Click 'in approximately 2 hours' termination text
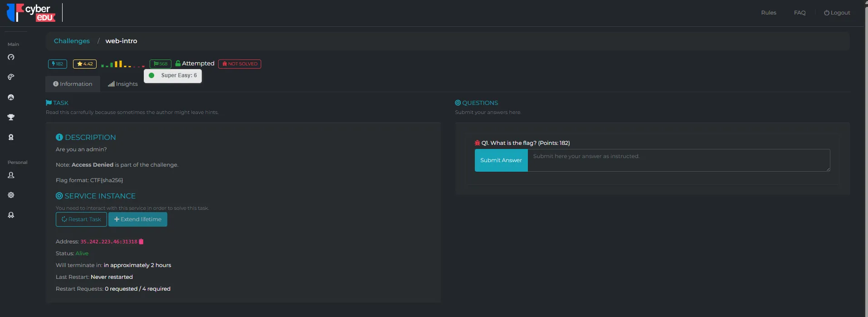The height and width of the screenshot is (317, 868). 137,265
